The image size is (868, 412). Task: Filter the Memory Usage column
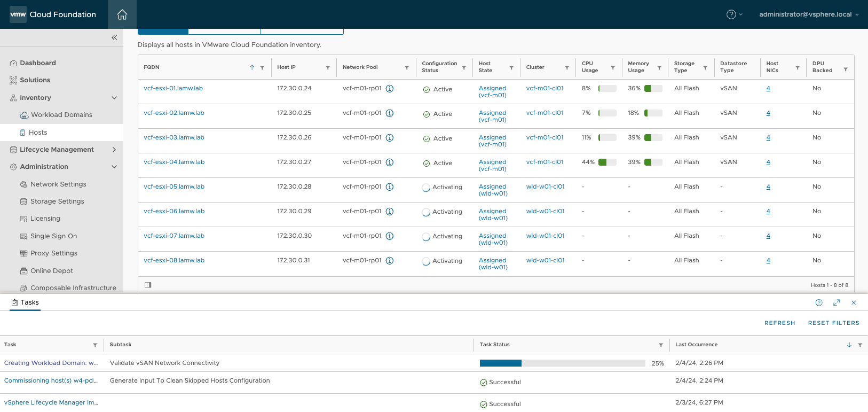tap(659, 68)
